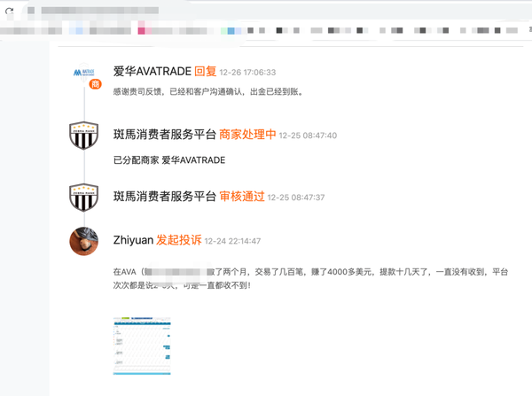The image size is (532, 396).
Task: Click the 发起投诉 status label
Action: coord(179,240)
